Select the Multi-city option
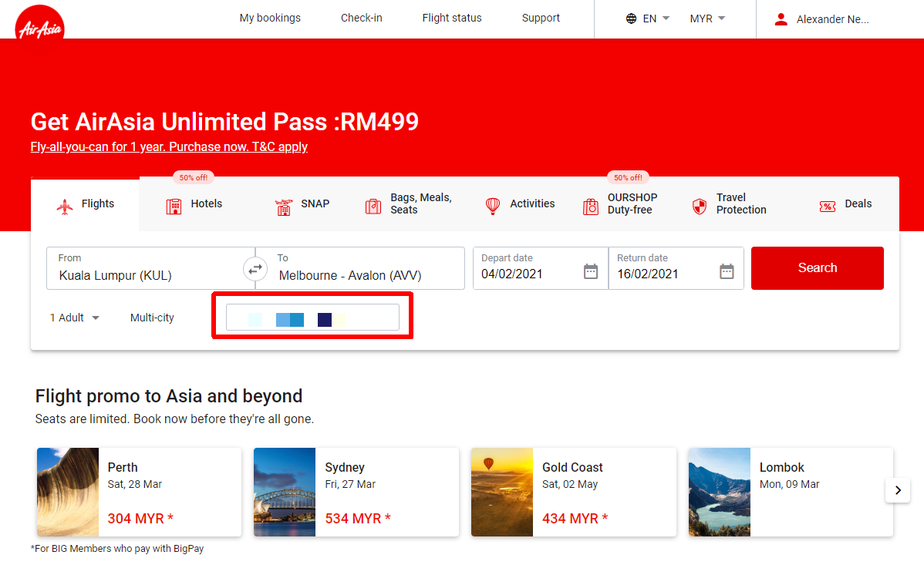 tap(152, 318)
